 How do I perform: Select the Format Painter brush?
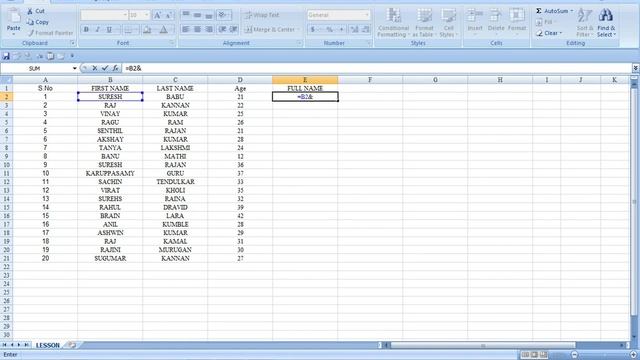pyautogui.click(x=31, y=33)
